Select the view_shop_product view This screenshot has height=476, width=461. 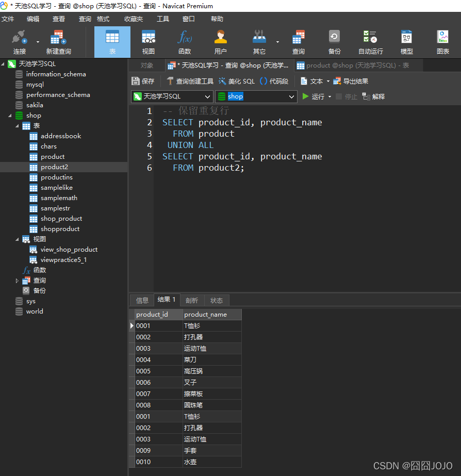69,250
